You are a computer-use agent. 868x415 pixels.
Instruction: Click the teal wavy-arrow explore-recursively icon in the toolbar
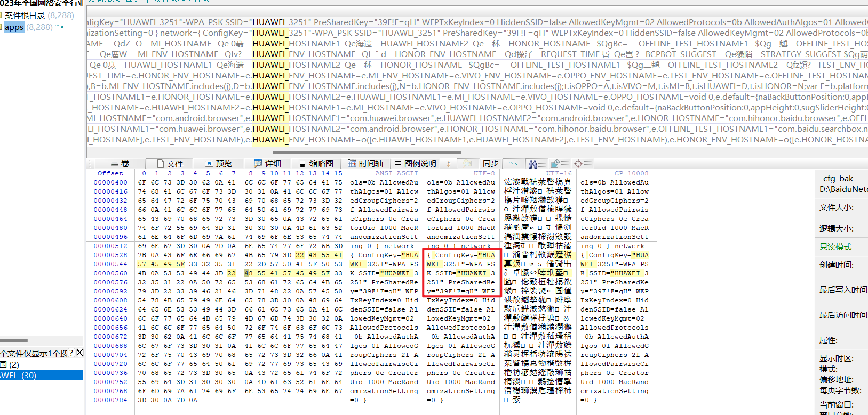point(513,164)
